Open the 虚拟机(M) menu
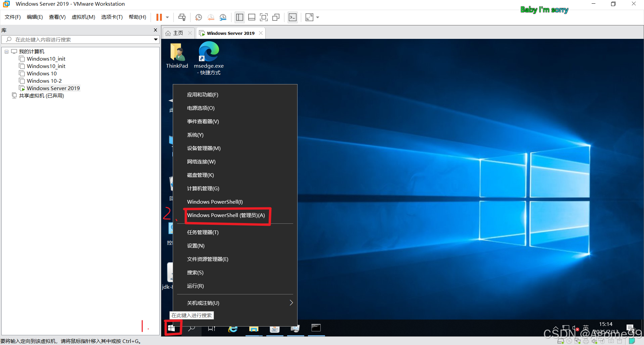Viewport: 644px width, 345px height. coord(84,17)
